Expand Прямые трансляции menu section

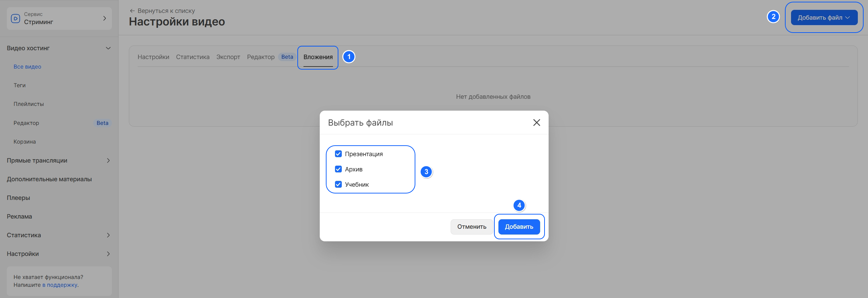coord(108,161)
